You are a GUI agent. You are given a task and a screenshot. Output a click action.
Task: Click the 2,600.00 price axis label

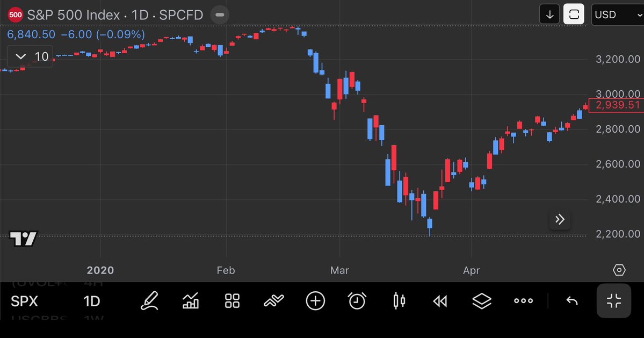pyautogui.click(x=618, y=164)
